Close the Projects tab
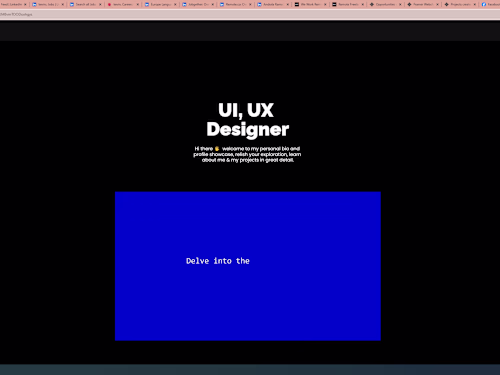 tap(475, 4)
